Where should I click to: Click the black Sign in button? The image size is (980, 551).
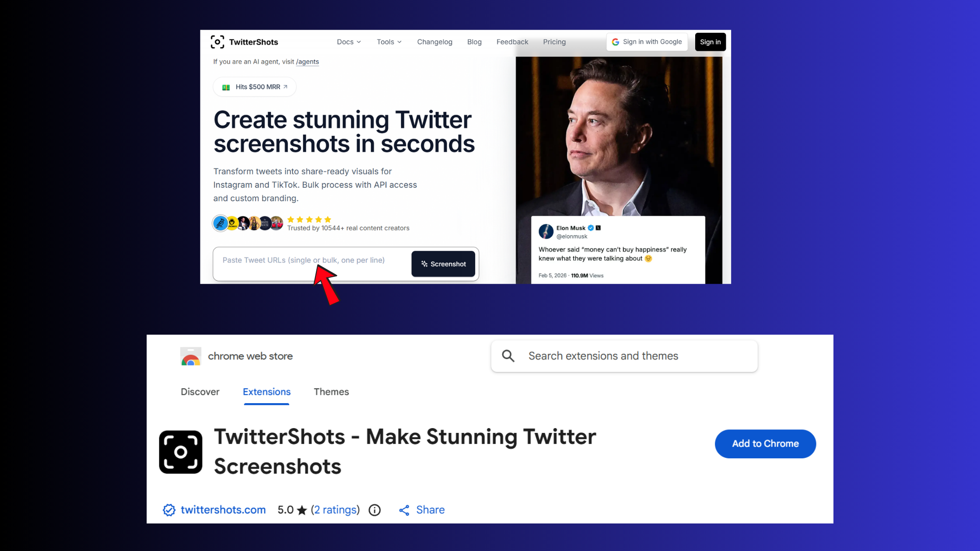coord(710,42)
